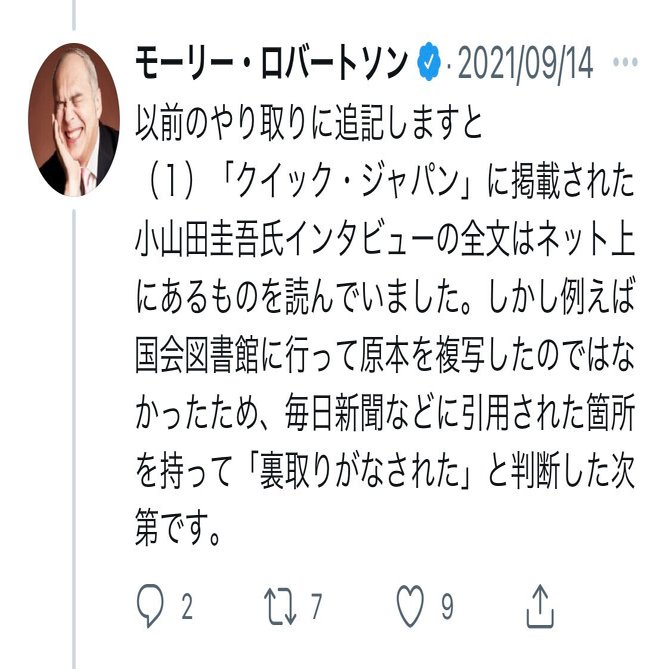Retweet using the looping arrows icon

click(280, 606)
